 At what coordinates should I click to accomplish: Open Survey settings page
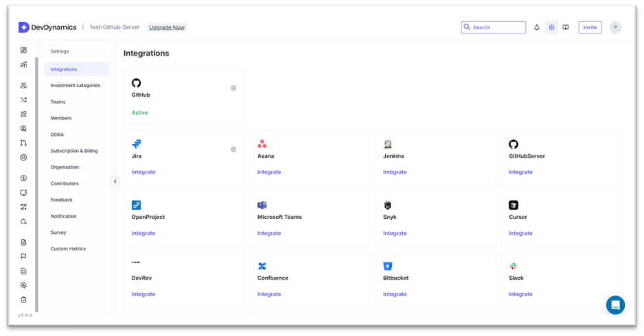click(x=58, y=232)
